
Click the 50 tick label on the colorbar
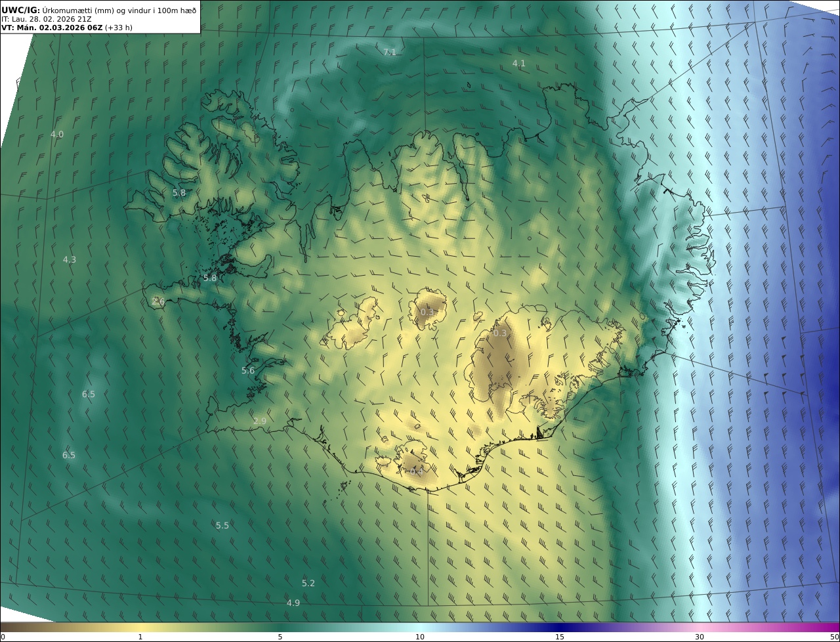click(835, 637)
